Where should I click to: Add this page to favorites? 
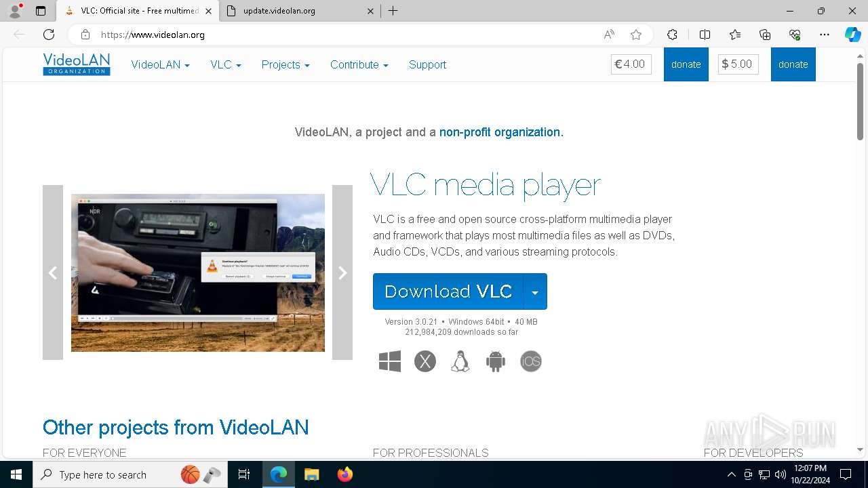pyautogui.click(x=635, y=35)
